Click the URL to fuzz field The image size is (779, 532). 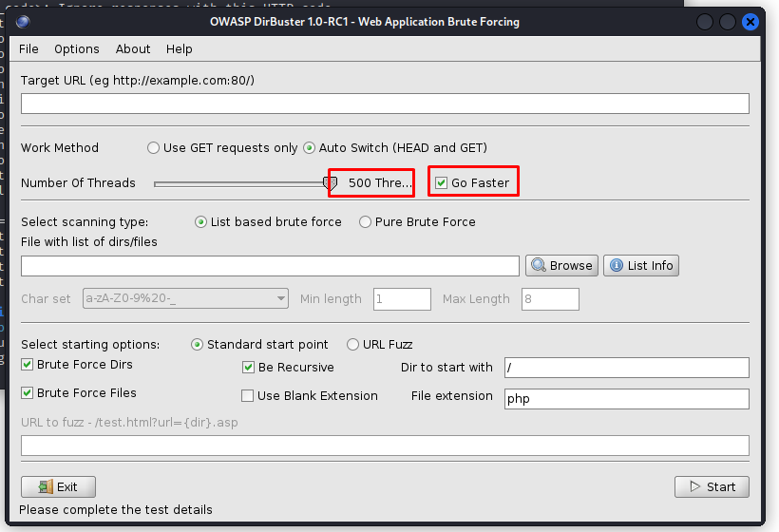[x=385, y=446]
